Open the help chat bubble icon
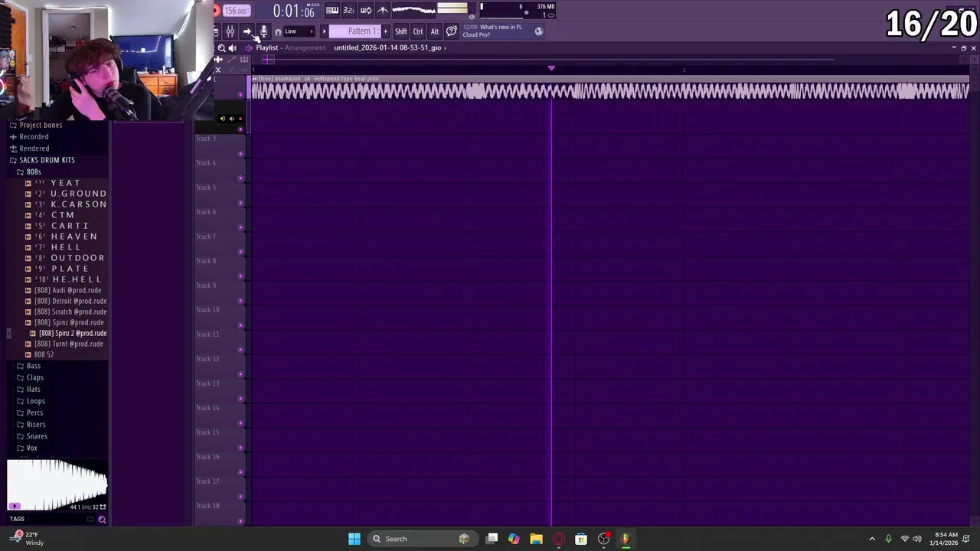980x551 pixels. [x=452, y=31]
